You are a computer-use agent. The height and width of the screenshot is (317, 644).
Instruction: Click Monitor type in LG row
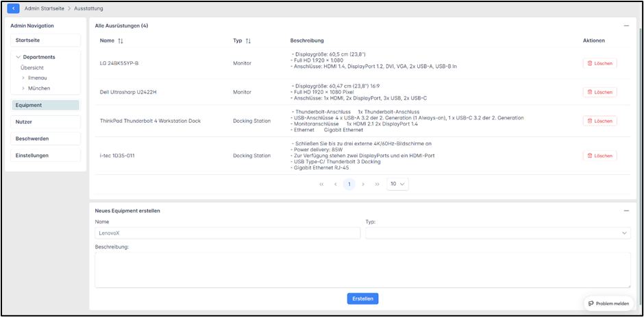(243, 63)
